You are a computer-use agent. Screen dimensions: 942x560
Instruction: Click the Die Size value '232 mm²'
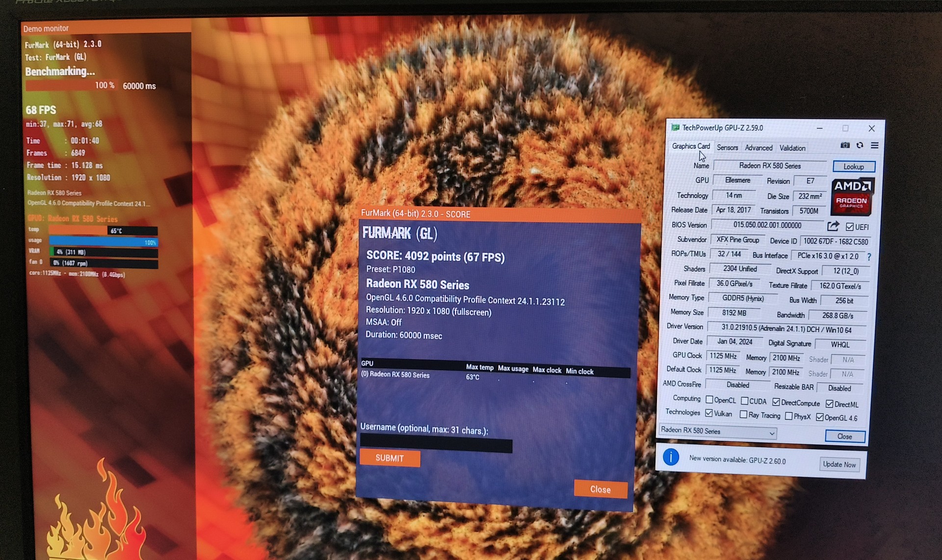point(810,196)
